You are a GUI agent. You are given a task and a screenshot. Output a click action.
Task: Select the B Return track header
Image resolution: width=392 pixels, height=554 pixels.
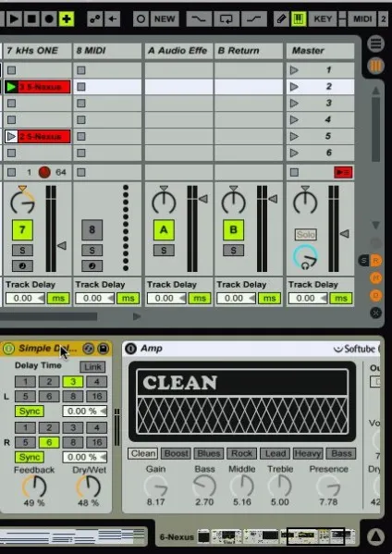click(x=249, y=51)
